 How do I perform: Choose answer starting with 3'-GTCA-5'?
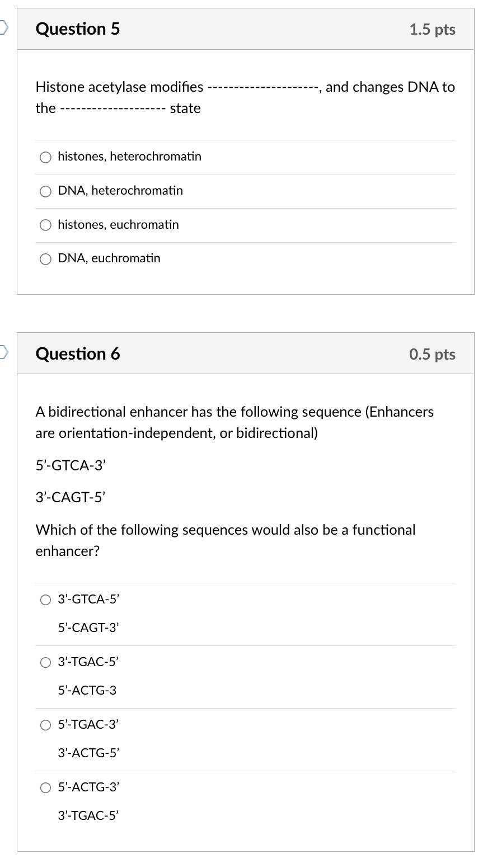pyautogui.click(x=45, y=600)
